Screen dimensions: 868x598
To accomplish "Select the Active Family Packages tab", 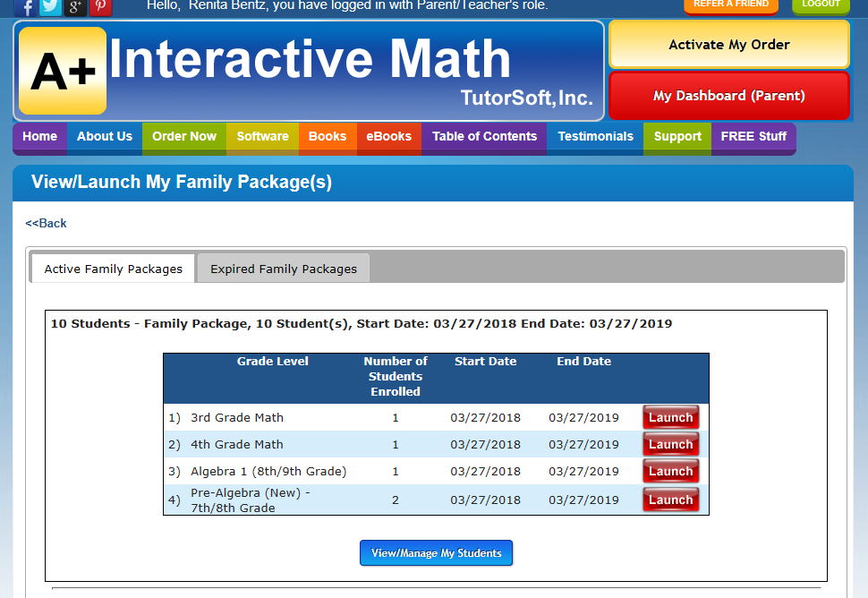I will coord(113,268).
